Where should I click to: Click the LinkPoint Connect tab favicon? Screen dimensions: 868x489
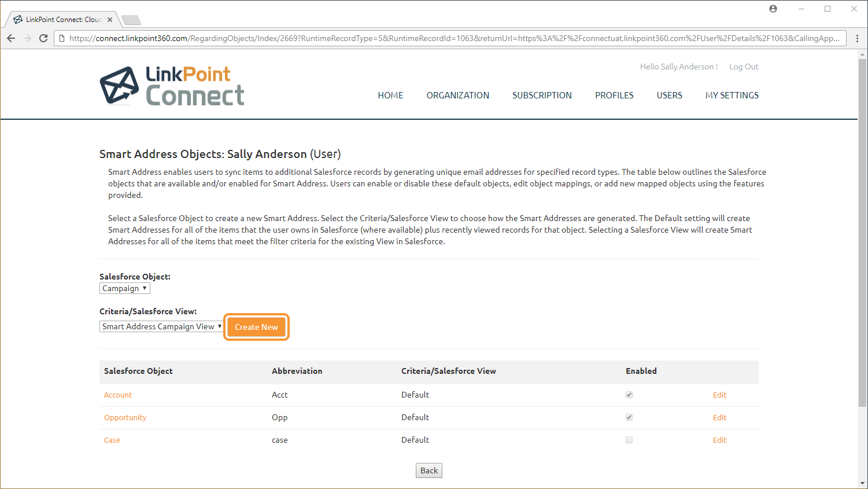point(18,20)
